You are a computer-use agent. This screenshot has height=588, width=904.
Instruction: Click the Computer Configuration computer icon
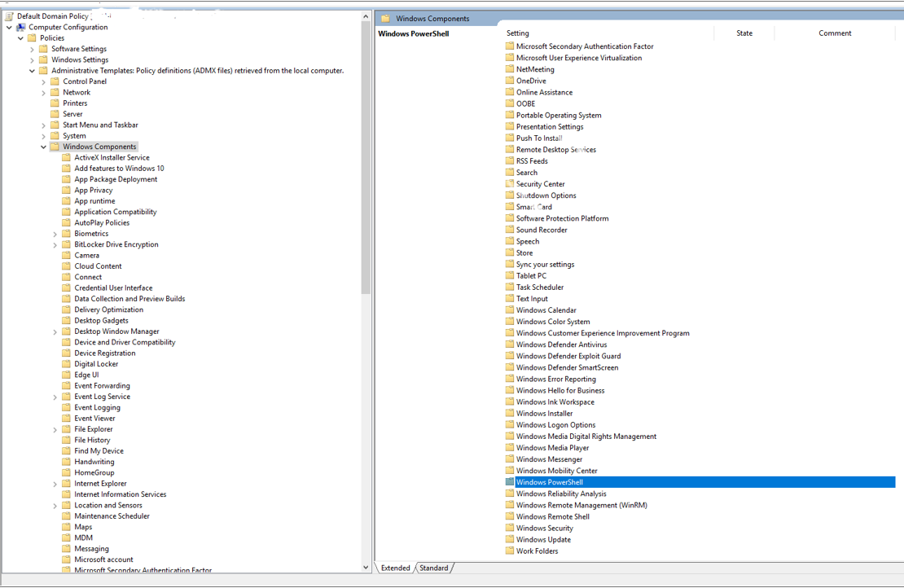tap(20, 27)
